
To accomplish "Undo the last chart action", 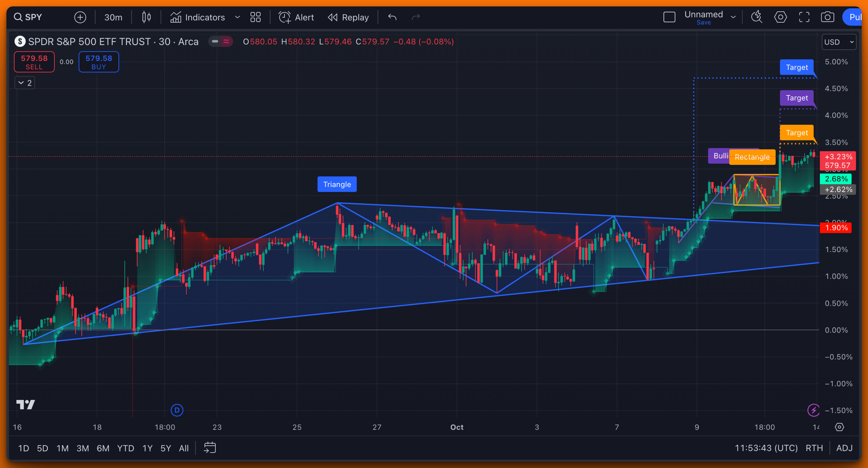I will 392,17.
